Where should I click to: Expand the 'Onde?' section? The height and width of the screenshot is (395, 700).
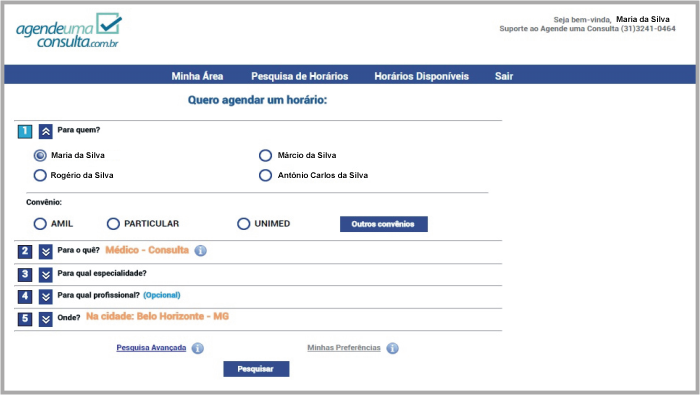pos(46,319)
